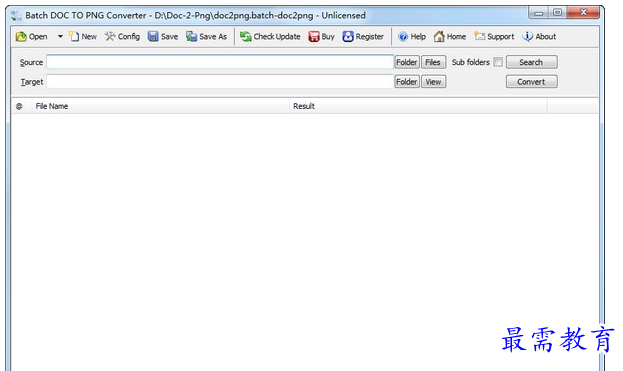The image size is (623, 371).
Task: Save the current project
Action: 163,37
